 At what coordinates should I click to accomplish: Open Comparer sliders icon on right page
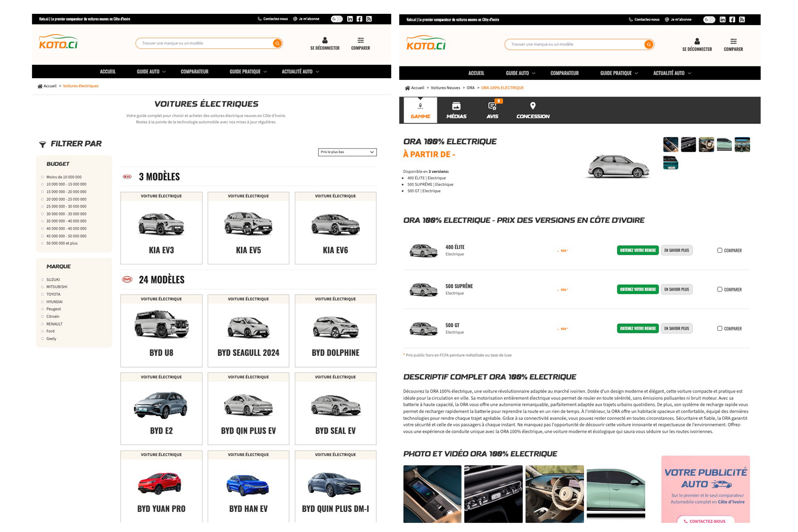[733, 41]
